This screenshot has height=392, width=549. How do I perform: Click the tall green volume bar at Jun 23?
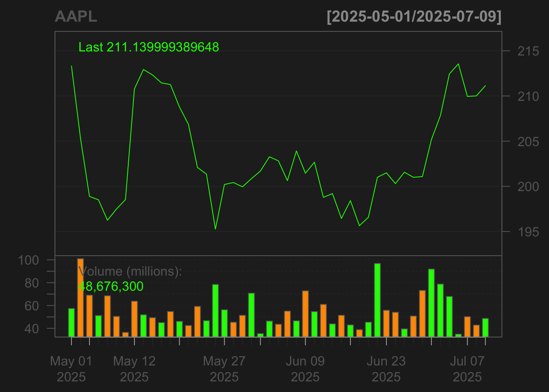377,300
